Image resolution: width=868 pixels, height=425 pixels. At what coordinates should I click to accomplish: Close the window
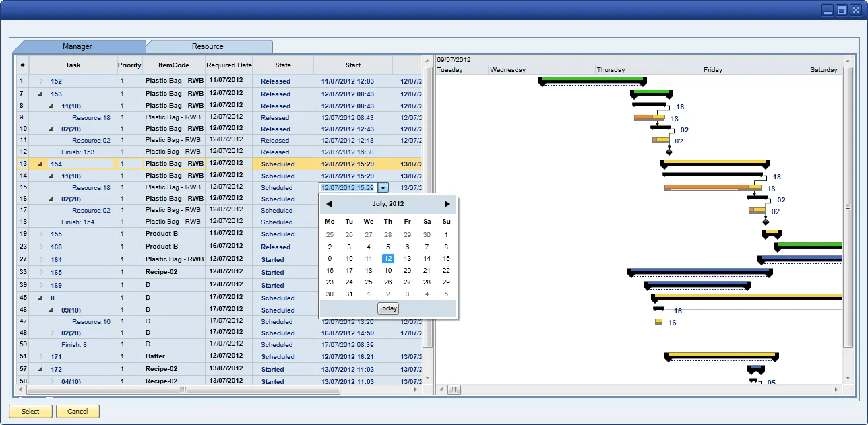coord(855,9)
